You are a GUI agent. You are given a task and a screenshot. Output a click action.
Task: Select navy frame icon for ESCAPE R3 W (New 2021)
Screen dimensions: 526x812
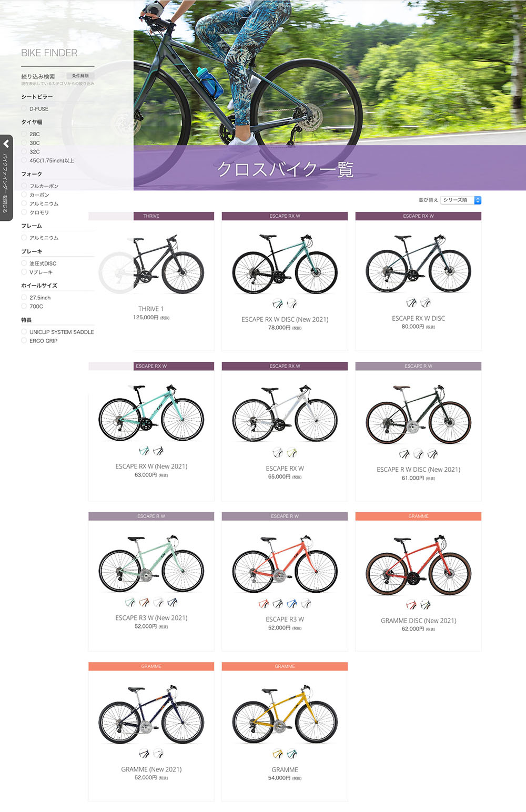click(173, 602)
